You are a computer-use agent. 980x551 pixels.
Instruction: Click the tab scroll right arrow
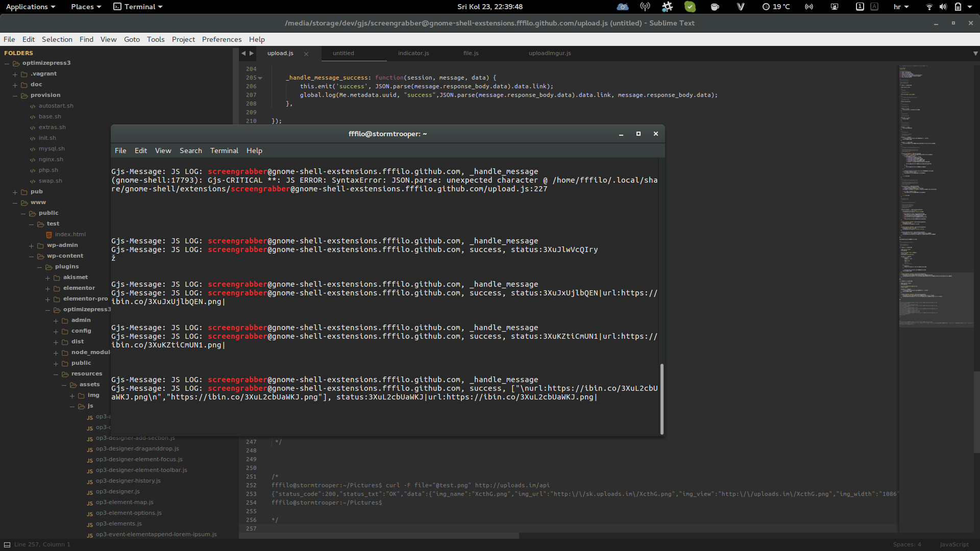pos(252,53)
